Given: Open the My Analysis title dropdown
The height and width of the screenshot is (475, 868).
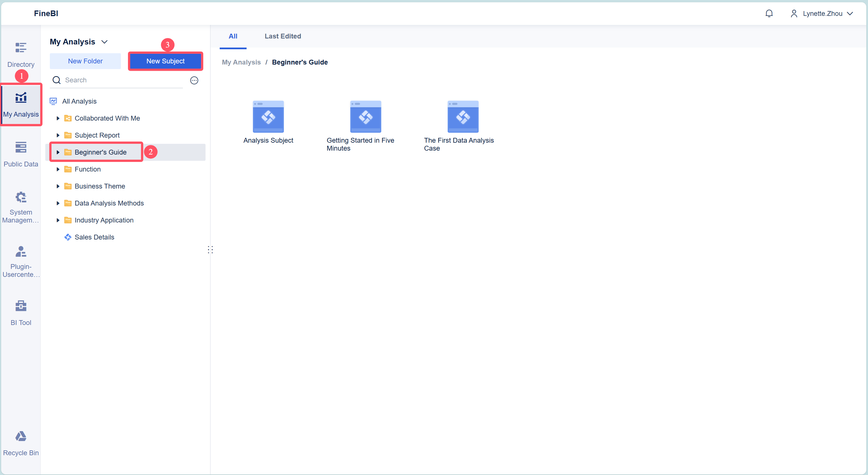Looking at the screenshot, I should point(104,42).
